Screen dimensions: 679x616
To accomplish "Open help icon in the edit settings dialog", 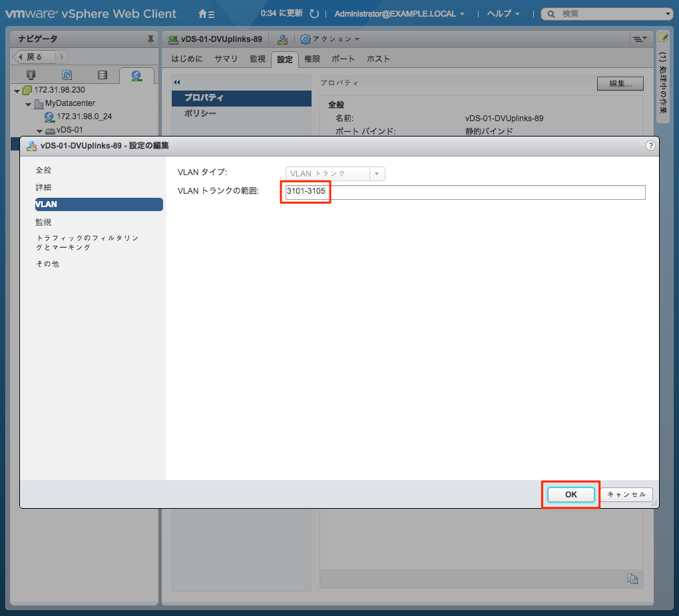I will (x=650, y=146).
